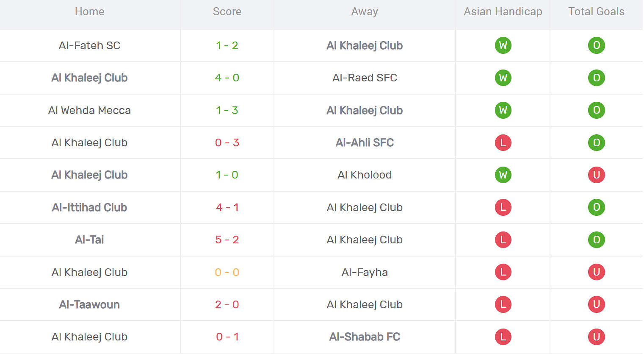Image resolution: width=644 pixels, height=354 pixels.
Task: Click the red L badge in Al-Ahli SFC row
Action: click(x=503, y=143)
